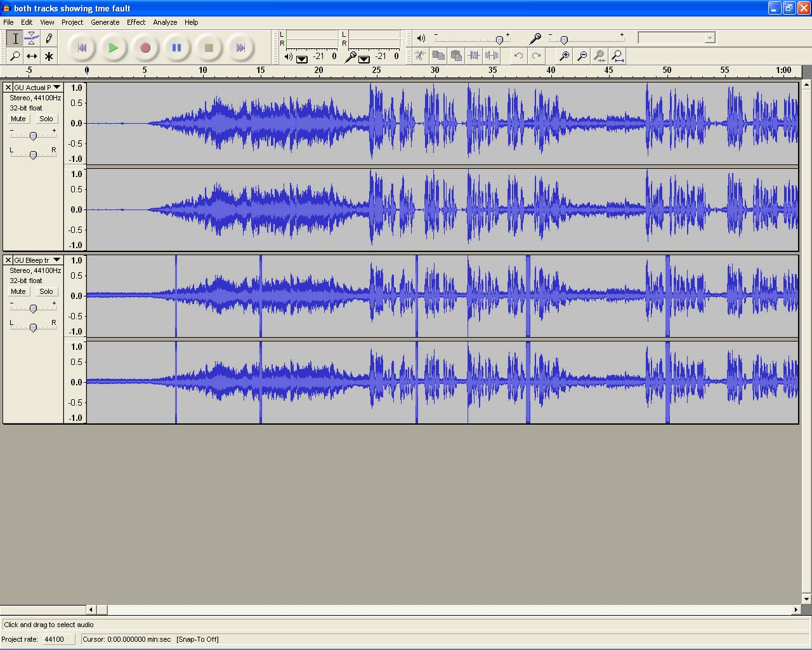Image resolution: width=812 pixels, height=650 pixels.
Task: Expand the input source combo box
Action: pyautogui.click(x=709, y=38)
